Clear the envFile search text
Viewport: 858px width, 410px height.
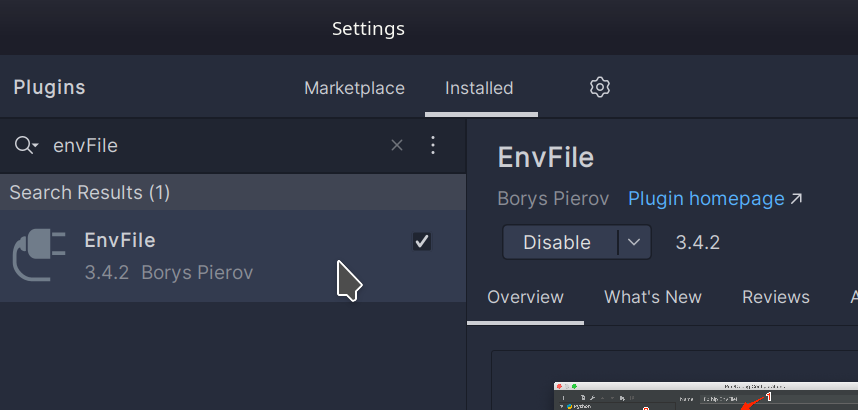397,145
